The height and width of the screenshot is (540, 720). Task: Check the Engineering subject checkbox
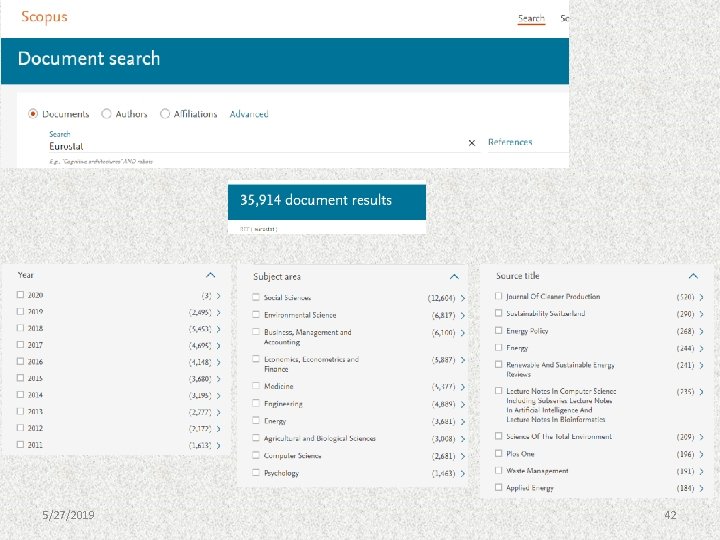coord(256,403)
